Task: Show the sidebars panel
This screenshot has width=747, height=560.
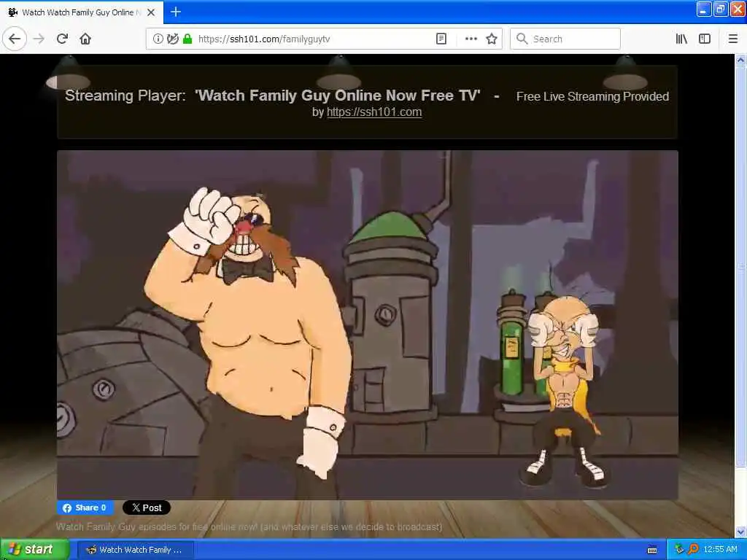Action: tap(705, 39)
